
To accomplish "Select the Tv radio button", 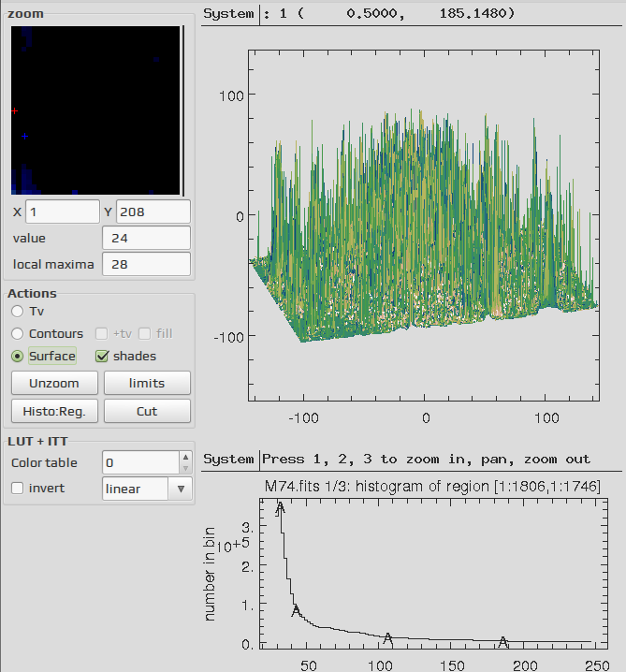I will point(17,311).
